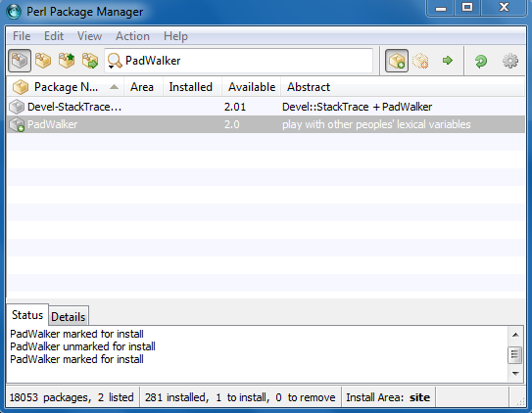Run marked actions green arrow
This screenshot has width=532, height=413.
tap(448, 61)
